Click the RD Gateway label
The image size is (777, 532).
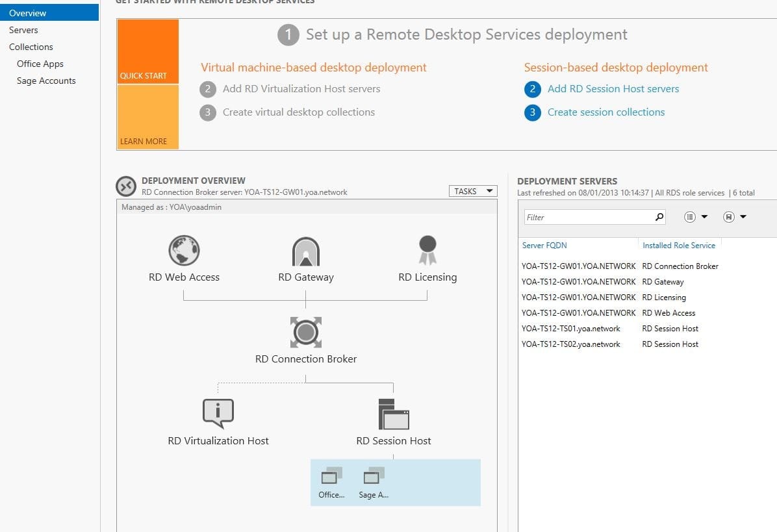point(306,277)
